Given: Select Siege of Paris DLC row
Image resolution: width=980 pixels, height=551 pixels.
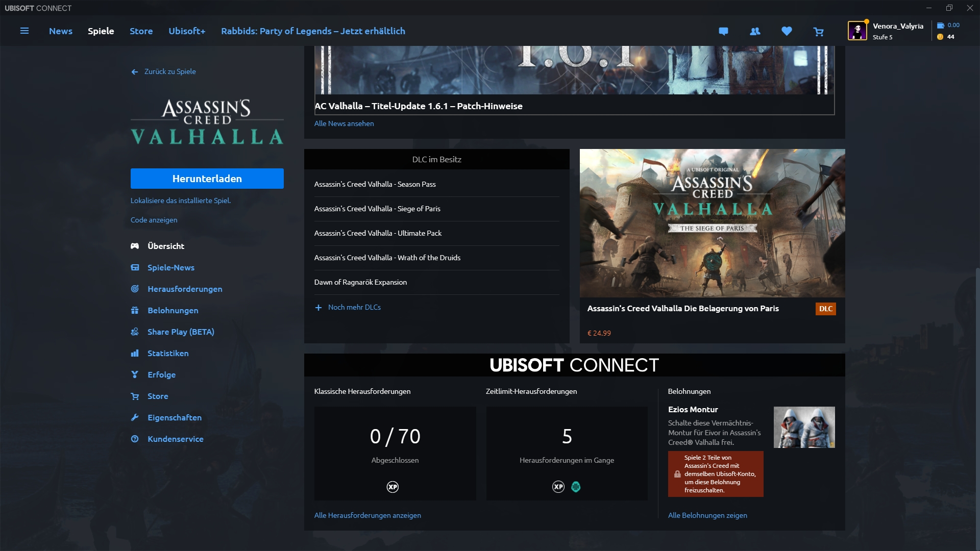Looking at the screenshot, I should pos(437,209).
